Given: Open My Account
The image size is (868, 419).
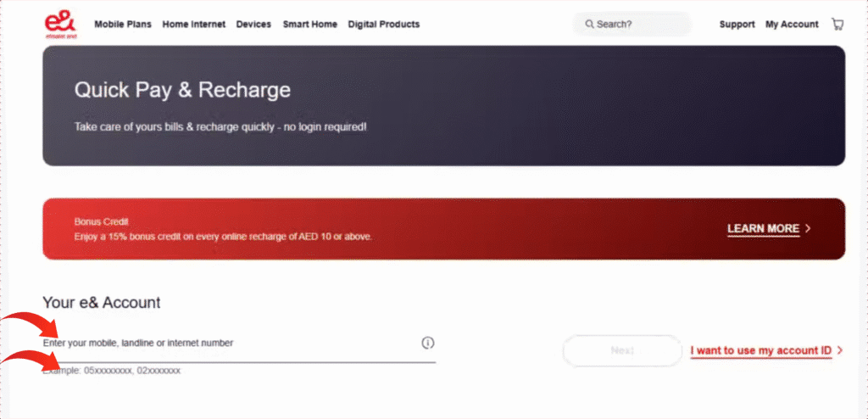Looking at the screenshot, I should [x=792, y=25].
